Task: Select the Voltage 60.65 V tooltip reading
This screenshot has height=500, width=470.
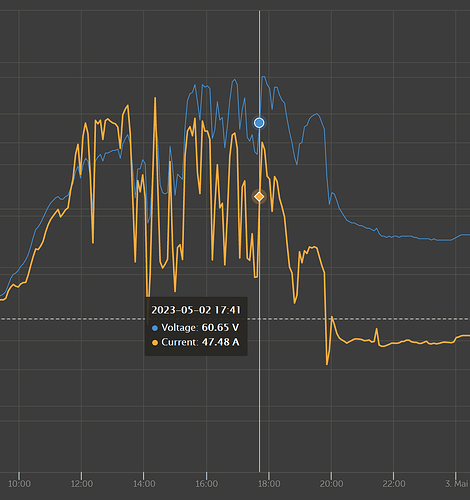Action: [200, 328]
